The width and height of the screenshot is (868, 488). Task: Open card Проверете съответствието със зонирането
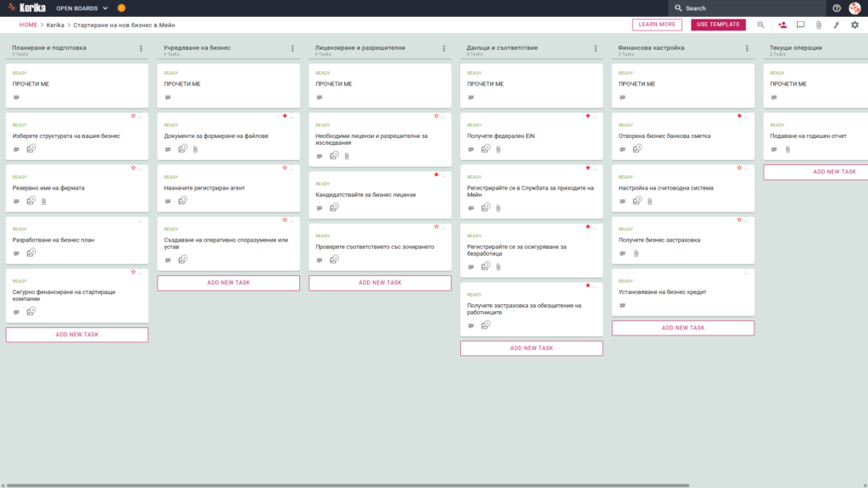(380, 247)
